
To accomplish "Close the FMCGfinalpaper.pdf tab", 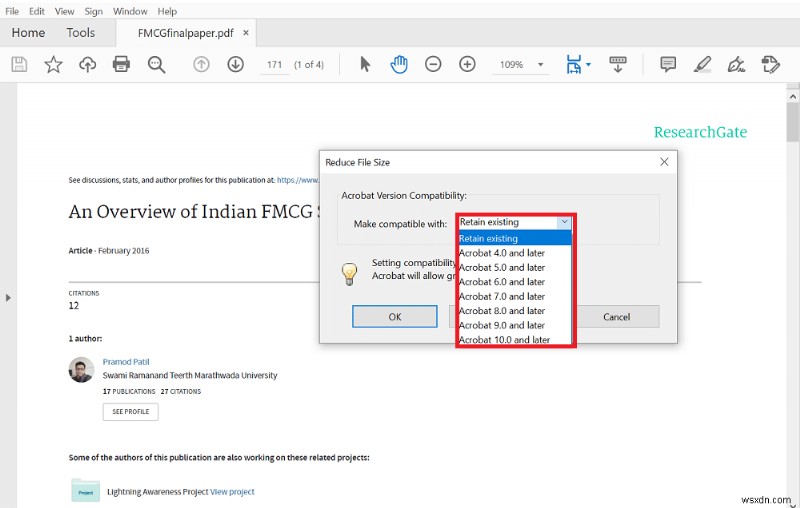I will coord(246,33).
